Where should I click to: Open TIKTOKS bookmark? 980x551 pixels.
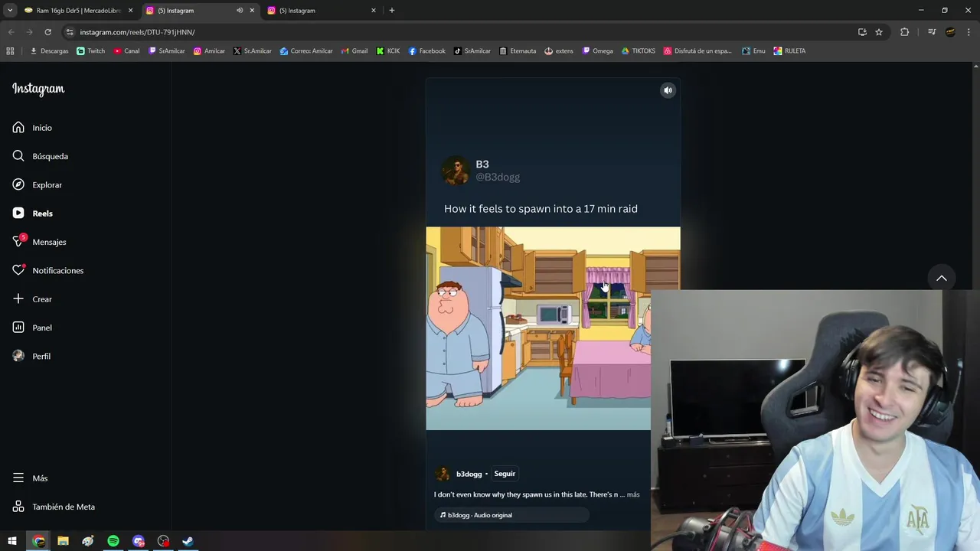tap(639, 51)
